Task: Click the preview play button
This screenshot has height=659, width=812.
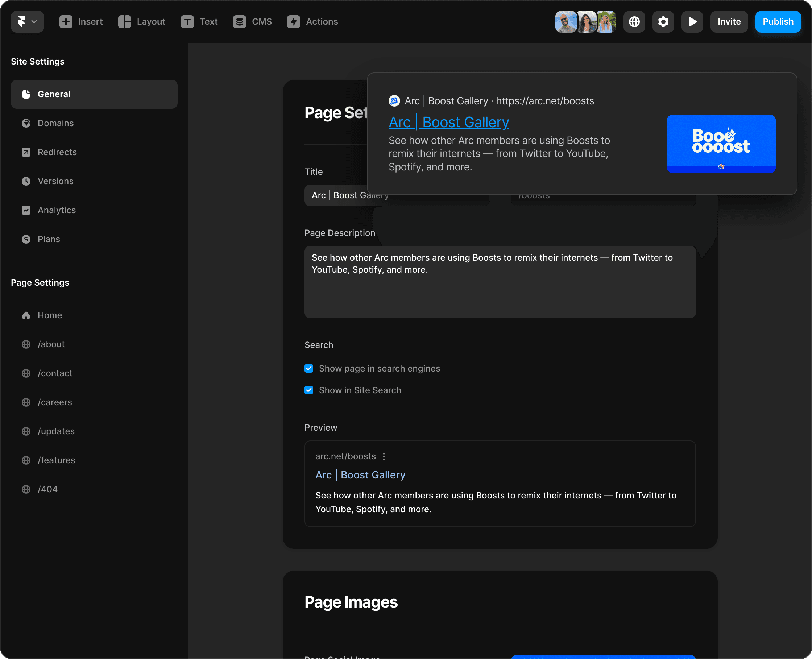Action: [x=692, y=22]
